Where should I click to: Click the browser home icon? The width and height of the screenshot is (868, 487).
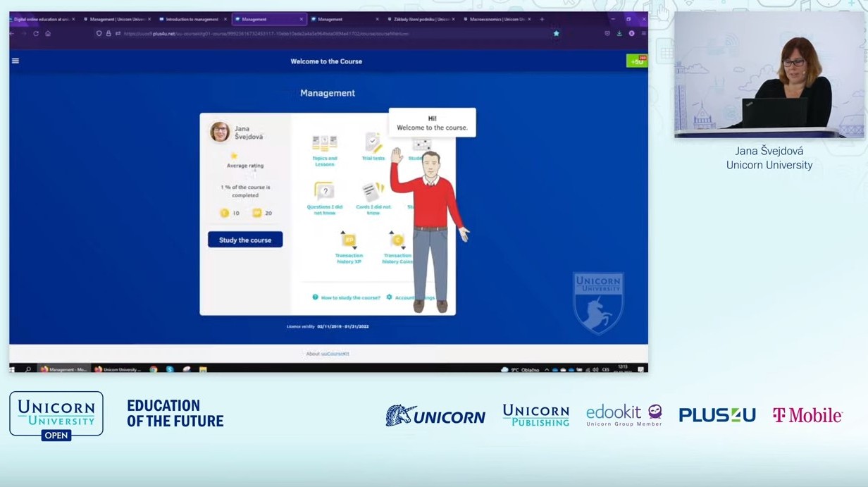point(48,33)
